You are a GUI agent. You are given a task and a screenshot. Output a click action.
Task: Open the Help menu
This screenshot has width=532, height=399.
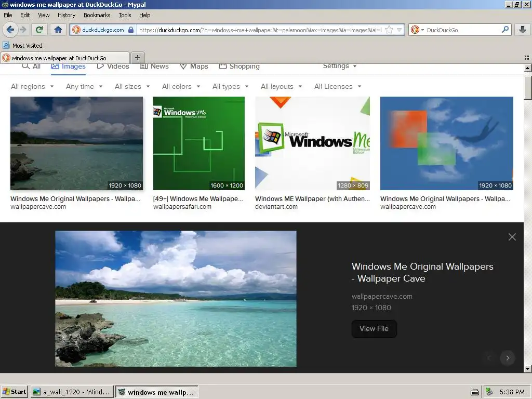tap(144, 15)
